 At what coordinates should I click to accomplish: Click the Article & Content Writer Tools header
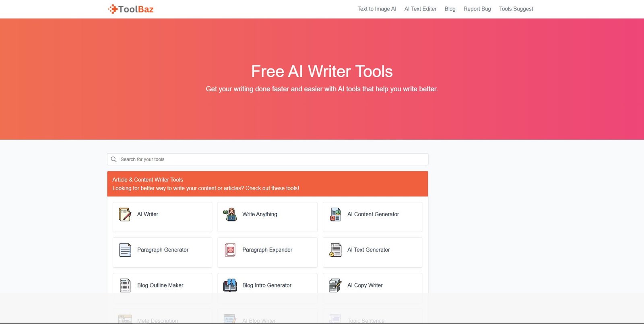coord(148,180)
